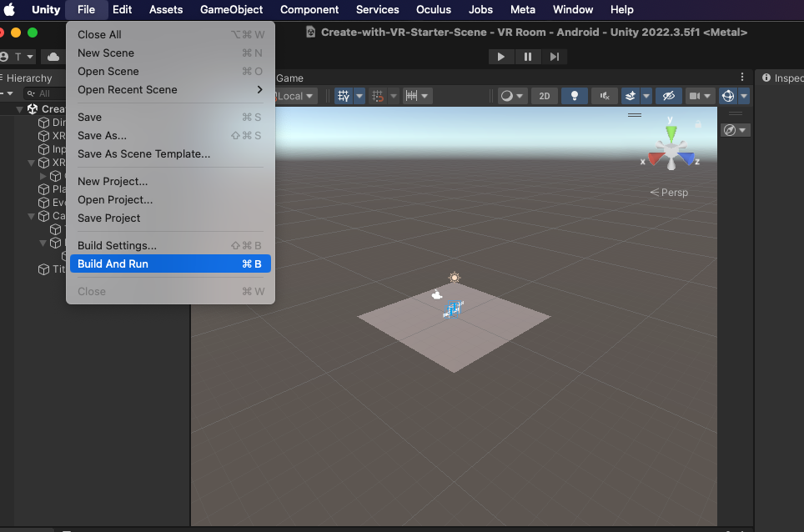The image size is (804, 532).
Task: Expand Open Recent Scene submenu
Action: point(170,90)
